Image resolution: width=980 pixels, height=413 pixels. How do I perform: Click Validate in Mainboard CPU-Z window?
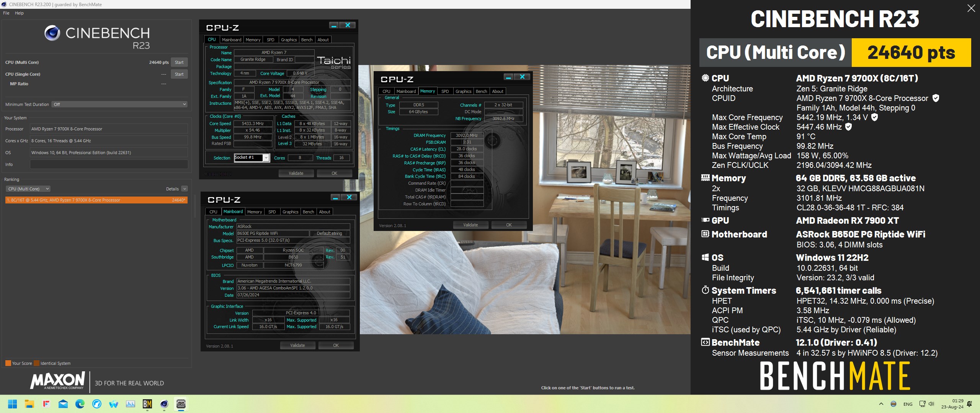(297, 345)
